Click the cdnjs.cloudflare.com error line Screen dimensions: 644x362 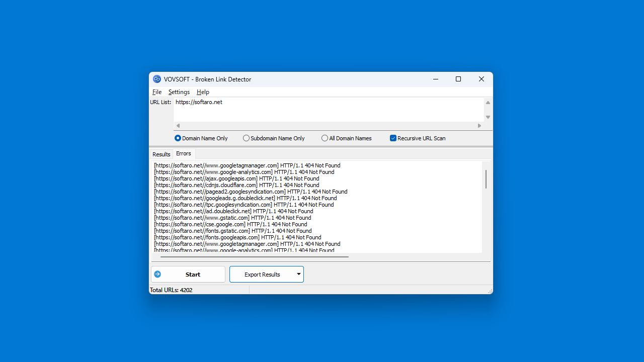(236, 185)
